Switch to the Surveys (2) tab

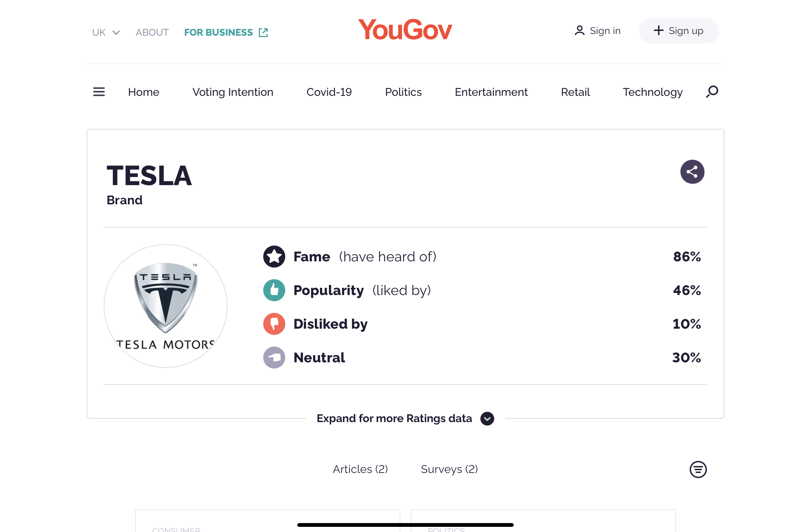coord(449,469)
